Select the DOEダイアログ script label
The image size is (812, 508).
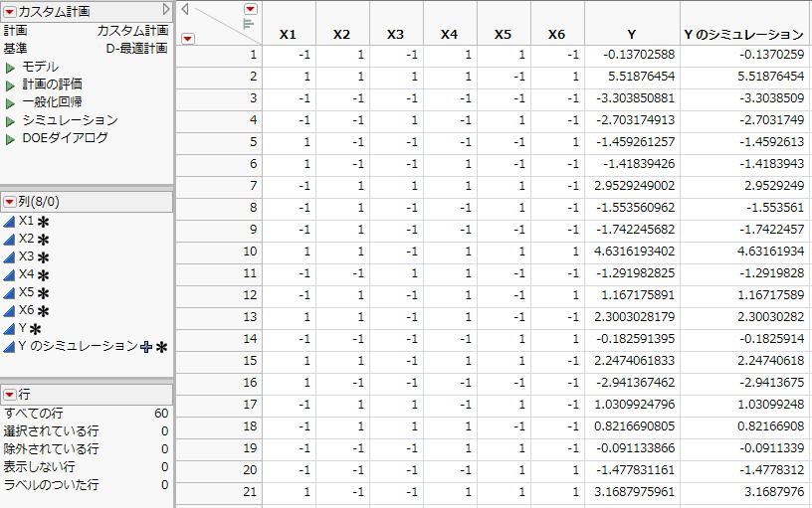66,138
